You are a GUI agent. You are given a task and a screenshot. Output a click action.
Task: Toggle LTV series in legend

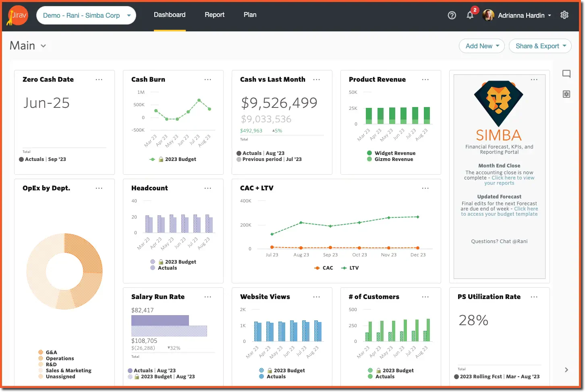350,268
